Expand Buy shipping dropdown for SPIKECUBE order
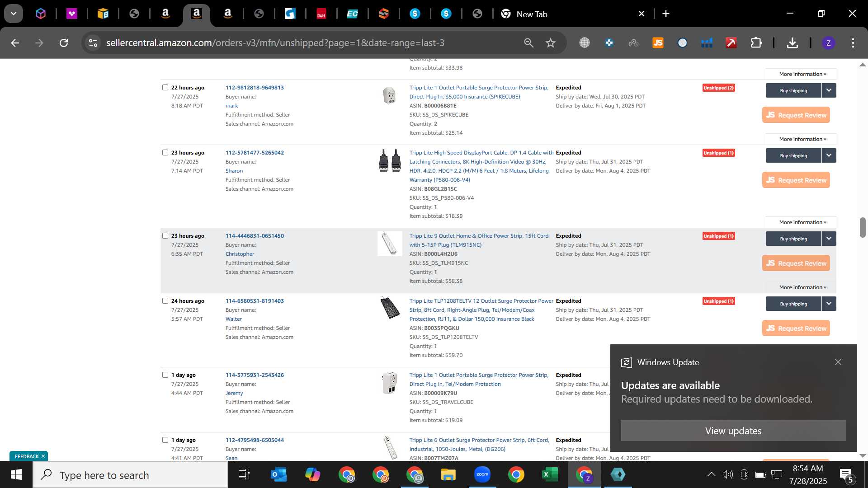868x488 pixels. 829,90
